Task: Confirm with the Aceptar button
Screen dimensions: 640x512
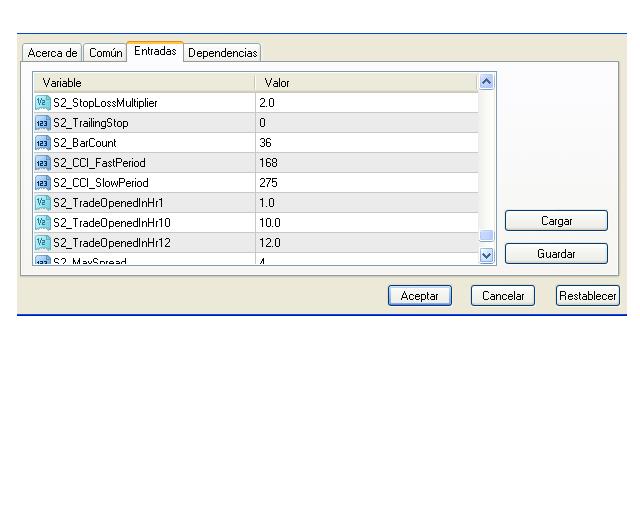Action: coord(419,296)
